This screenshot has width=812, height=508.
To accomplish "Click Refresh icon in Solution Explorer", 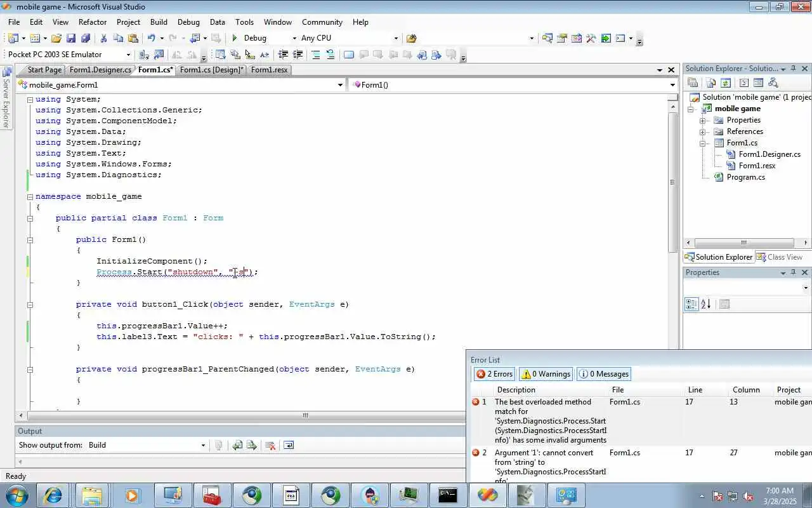I will tap(726, 83).
